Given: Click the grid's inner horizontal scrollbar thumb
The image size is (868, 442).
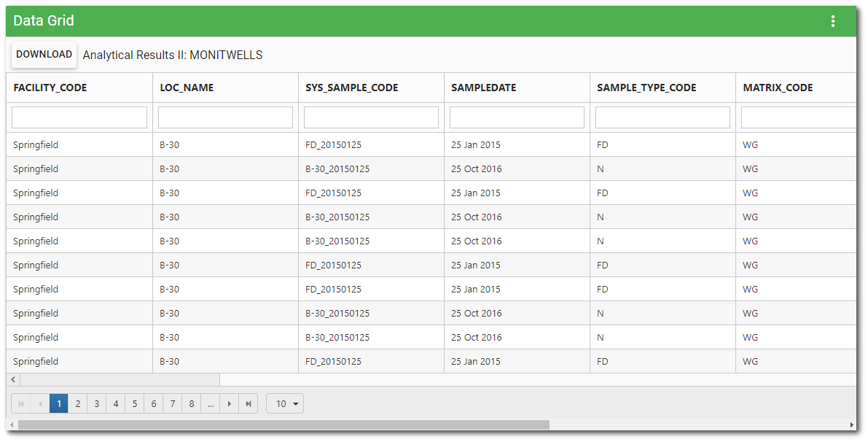Looking at the screenshot, I should (x=120, y=379).
